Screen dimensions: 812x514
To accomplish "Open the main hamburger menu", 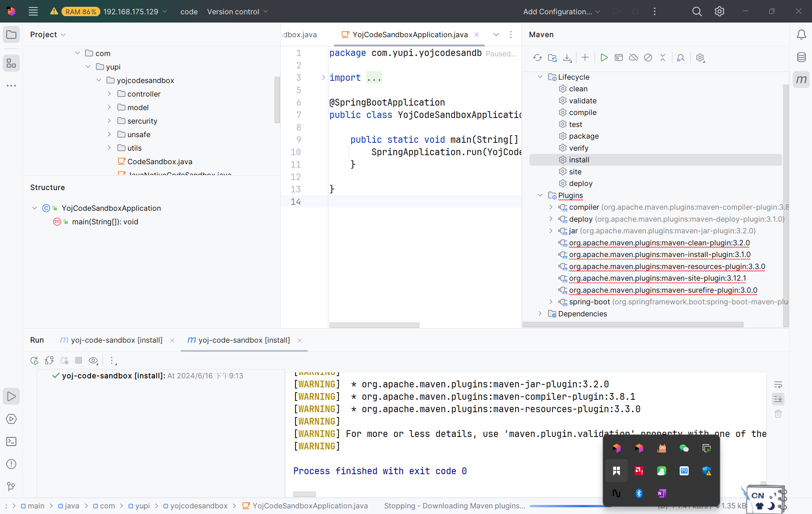I will pyautogui.click(x=33, y=12).
